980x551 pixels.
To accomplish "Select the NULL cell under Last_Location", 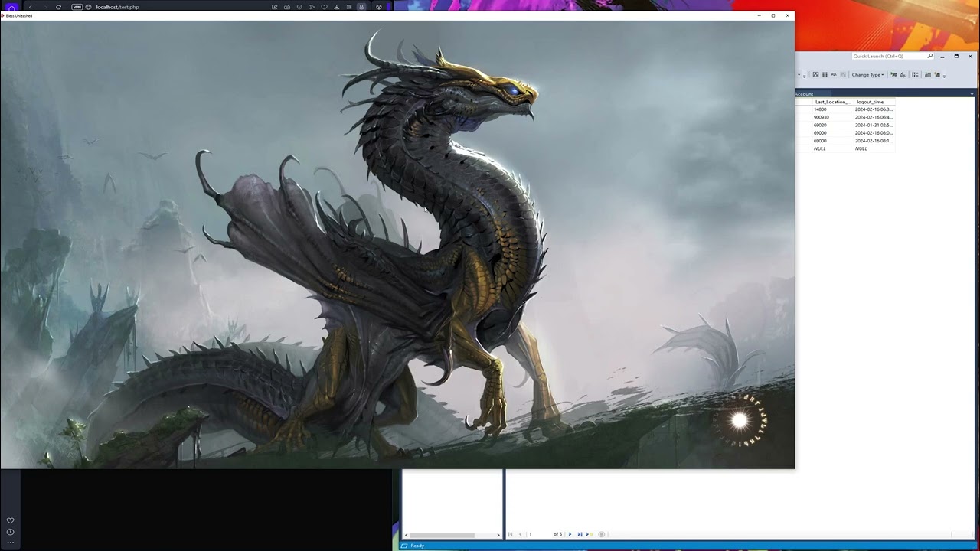I will (833, 148).
